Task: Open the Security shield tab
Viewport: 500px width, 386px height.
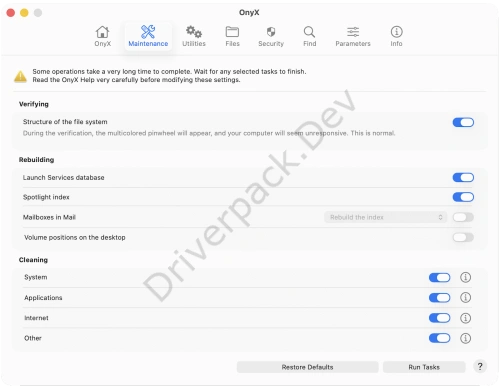Action: tap(271, 36)
